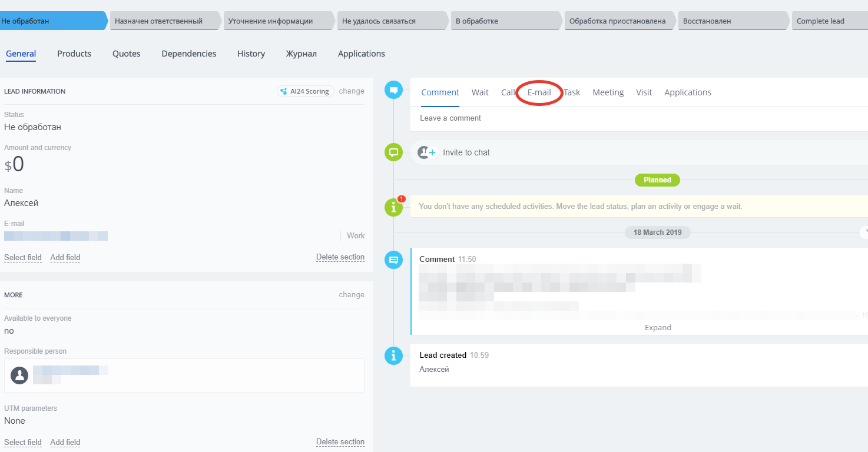Click change in the More section

pos(352,295)
